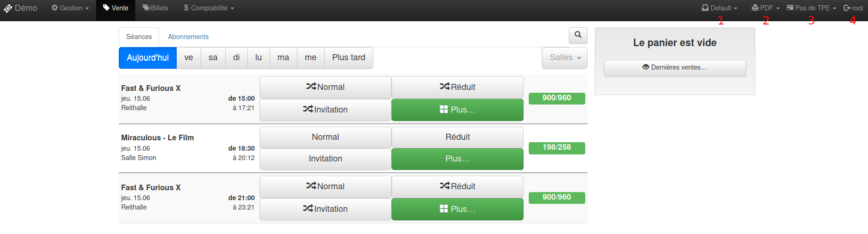
Task: Click the Démo ticket logo icon
Action: [8, 8]
